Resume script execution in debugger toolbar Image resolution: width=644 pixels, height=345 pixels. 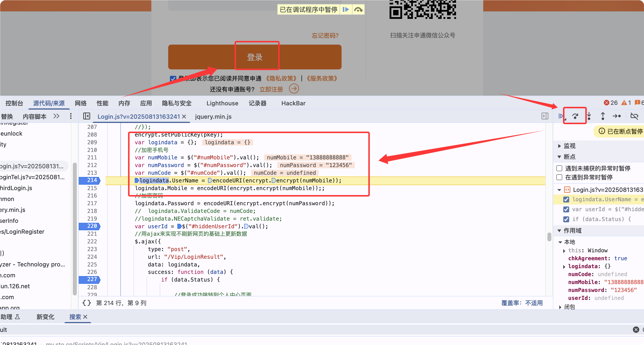tap(561, 116)
